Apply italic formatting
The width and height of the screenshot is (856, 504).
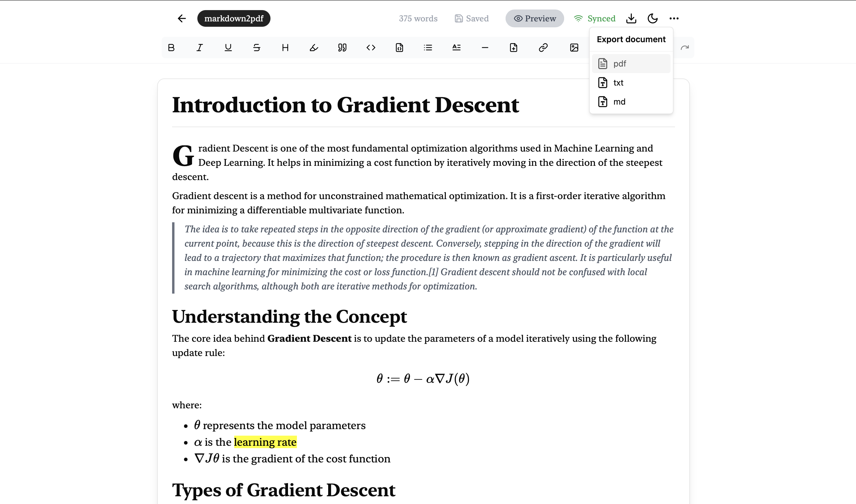pos(200,48)
